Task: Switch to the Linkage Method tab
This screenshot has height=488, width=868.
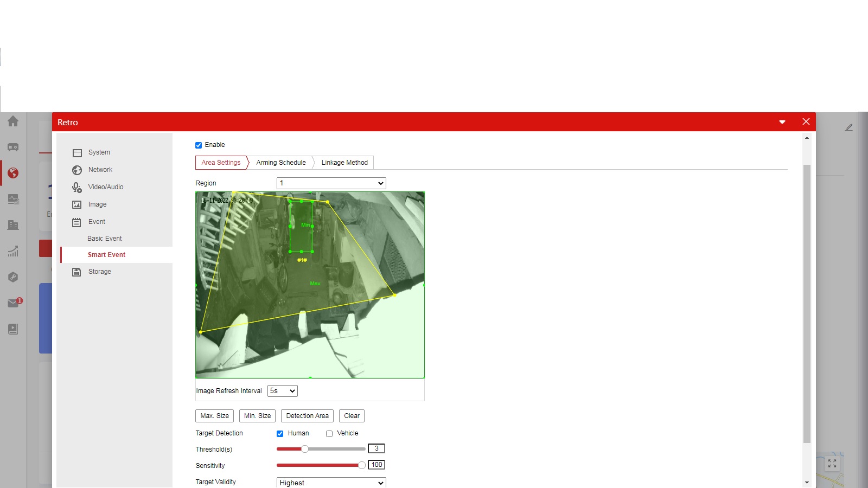Action: click(x=344, y=163)
